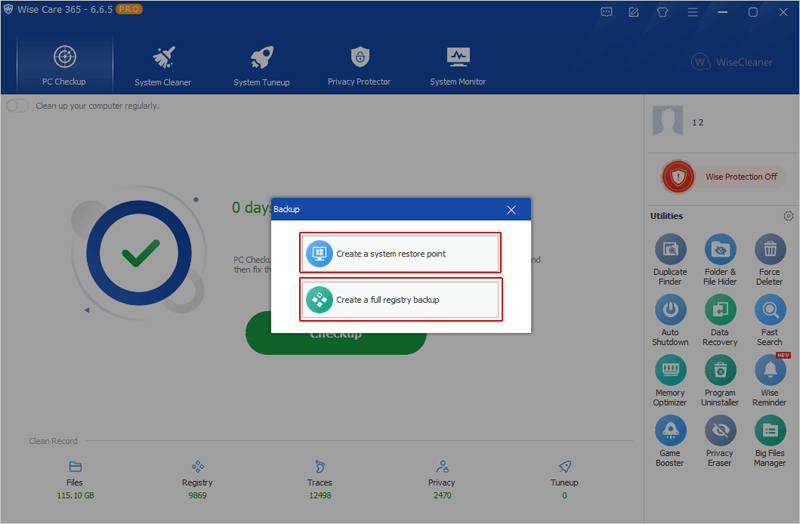Image resolution: width=800 pixels, height=524 pixels.
Task: Click the PRO badge in title bar
Action: pos(129,9)
